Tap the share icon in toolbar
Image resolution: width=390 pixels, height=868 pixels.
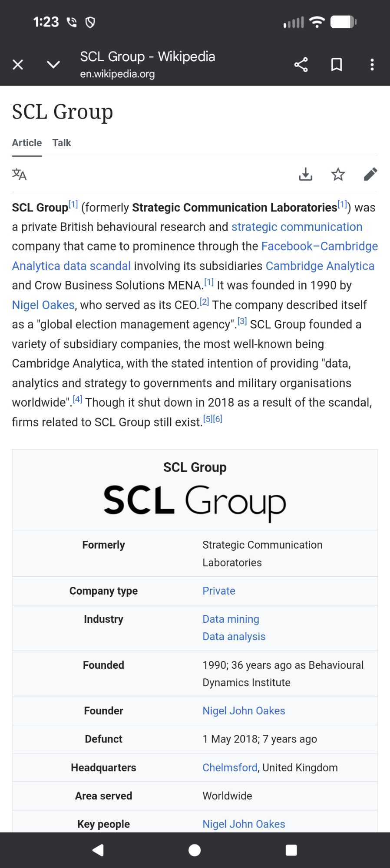click(x=301, y=65)
